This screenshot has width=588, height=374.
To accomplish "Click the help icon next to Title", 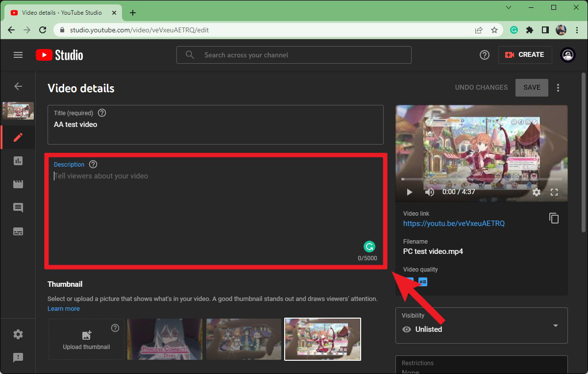I will (102, 113).
